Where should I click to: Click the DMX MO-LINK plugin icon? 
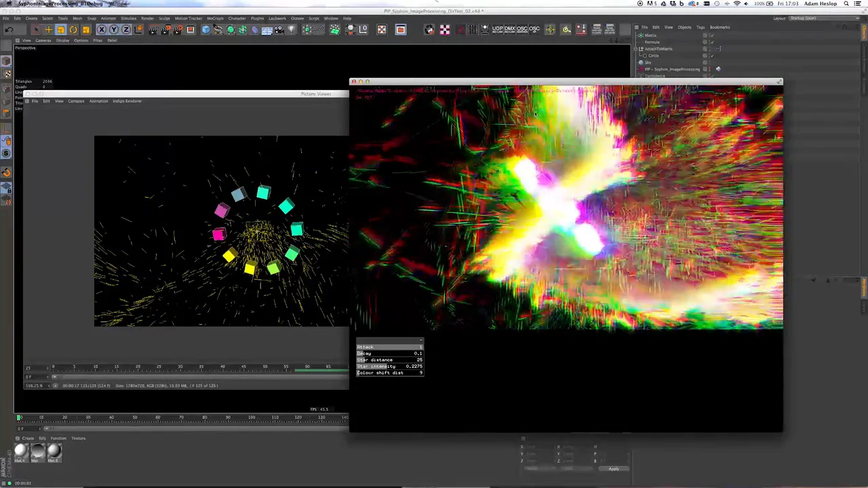[511, 29]
